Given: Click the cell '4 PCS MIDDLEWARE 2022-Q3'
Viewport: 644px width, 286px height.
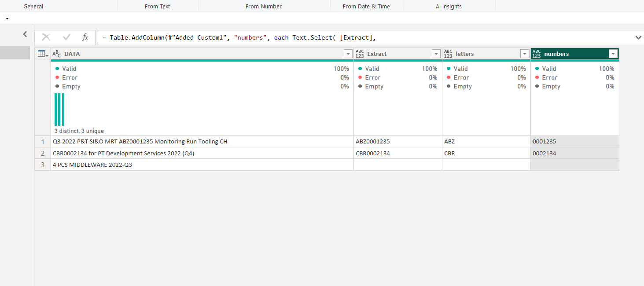Looking at the screenshot, I should coord(202,165).
